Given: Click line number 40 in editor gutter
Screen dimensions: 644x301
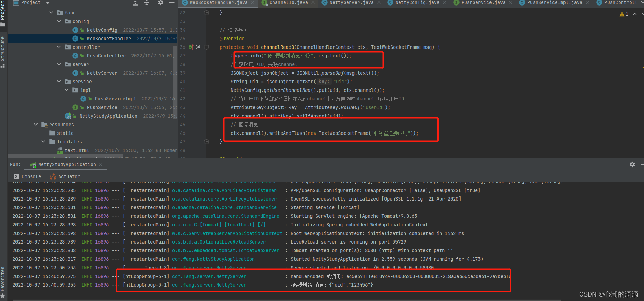Looking at the screenshot, I should [182, 82].
